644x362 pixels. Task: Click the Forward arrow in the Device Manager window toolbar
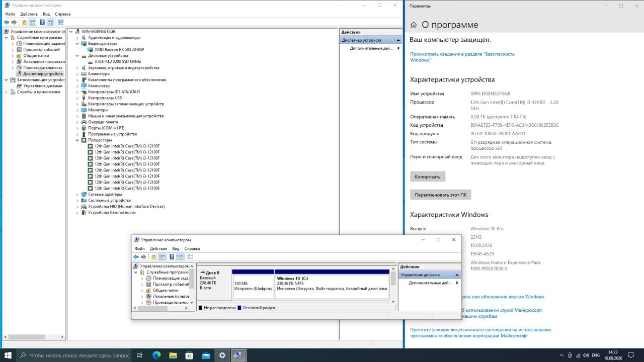[x=14, y=22]
